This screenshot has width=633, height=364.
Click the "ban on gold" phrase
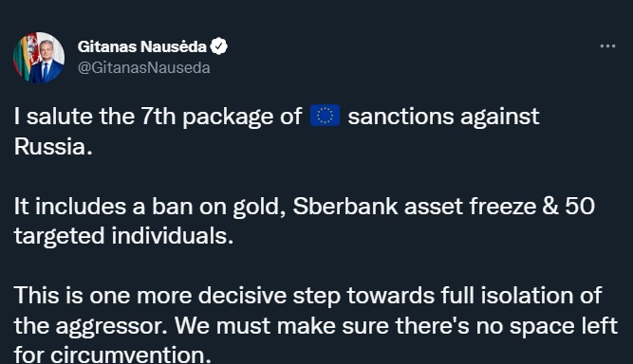pyautogui.click(x=215, y=207)
